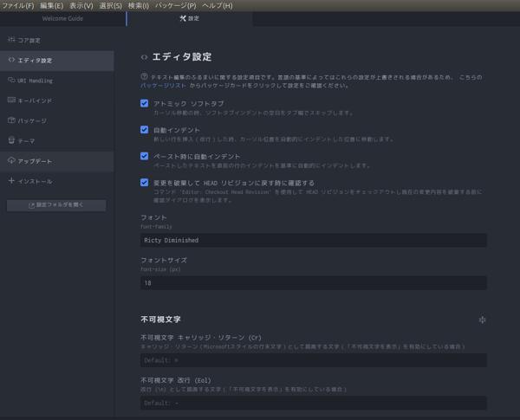This screenshot has height=420, width=520.
Task: Switch to the Welcome Guide tab
Action: coord(62,18)
